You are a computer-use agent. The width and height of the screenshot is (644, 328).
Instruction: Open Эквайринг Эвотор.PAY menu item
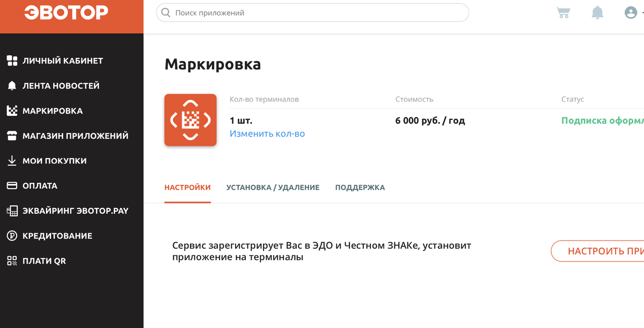[x=68, y=211]
